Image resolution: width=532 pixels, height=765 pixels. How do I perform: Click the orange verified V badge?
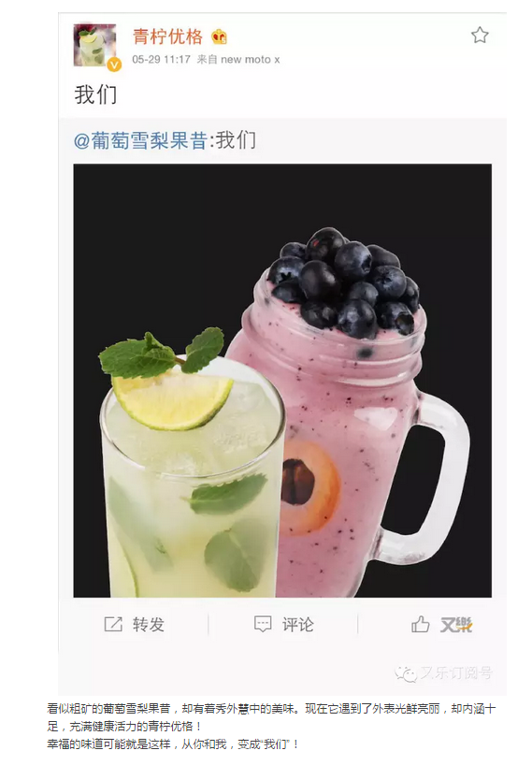(114, 65)
